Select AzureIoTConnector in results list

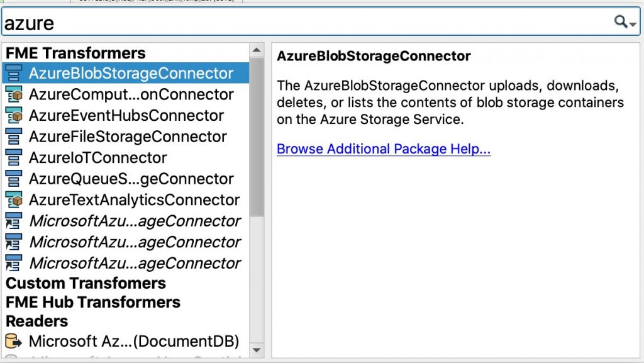tap(126, 158)
